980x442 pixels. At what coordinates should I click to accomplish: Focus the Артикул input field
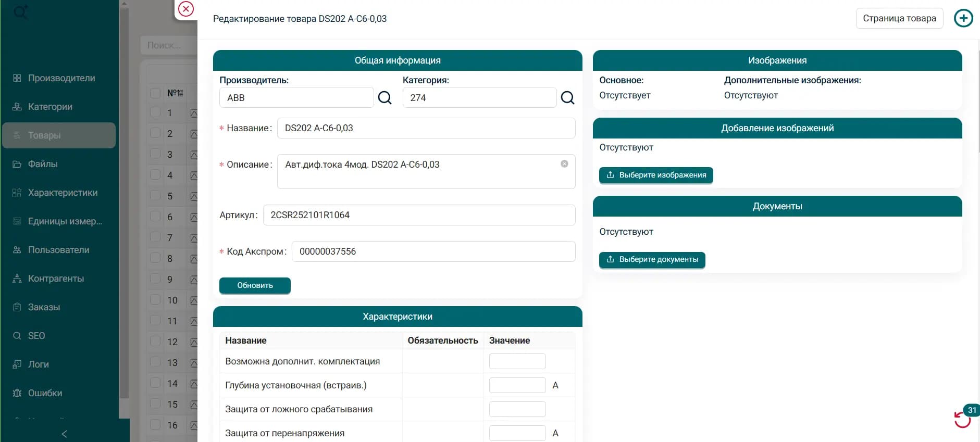[418, 215]
